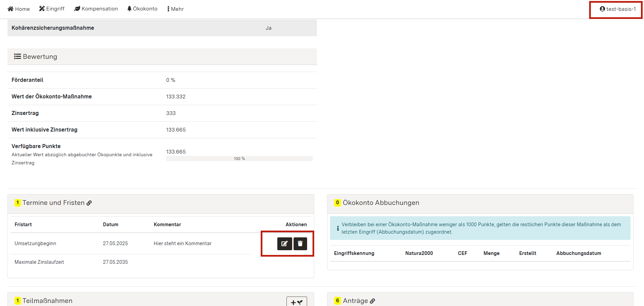Open the Mehr menu
The width and height of the screenshot is (644, 306).
(x=175, y=9)
